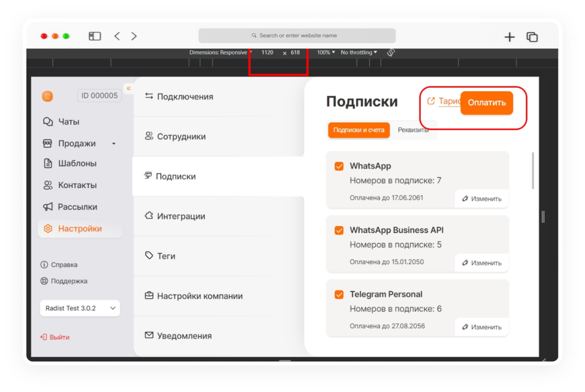Click the ID 000005 badge

99,96
